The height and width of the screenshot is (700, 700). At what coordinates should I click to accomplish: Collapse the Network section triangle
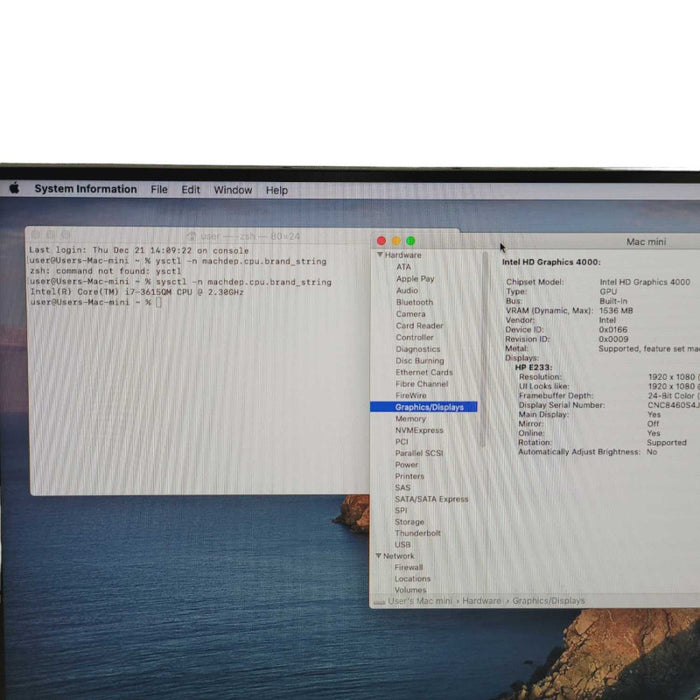point(378,556)
